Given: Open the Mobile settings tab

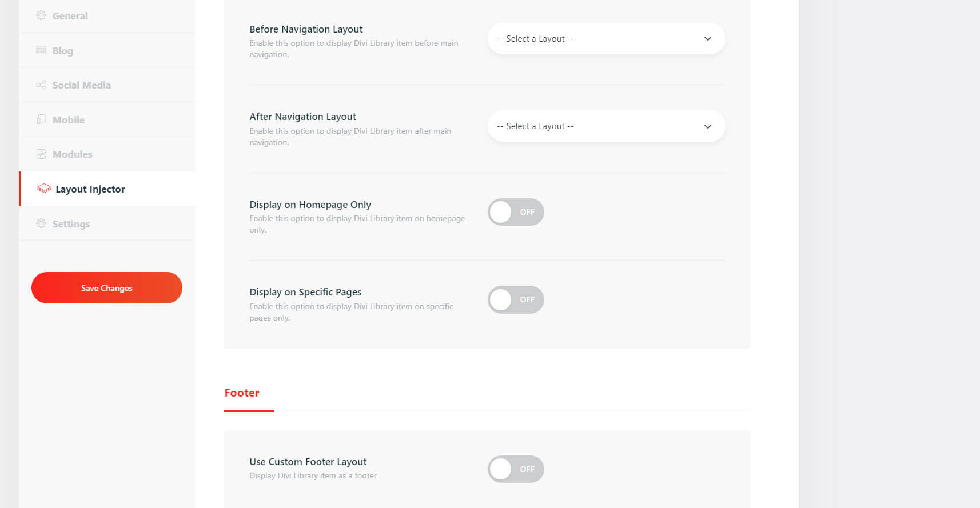Looking at the screenshot, I should click(x=69, y=120).
